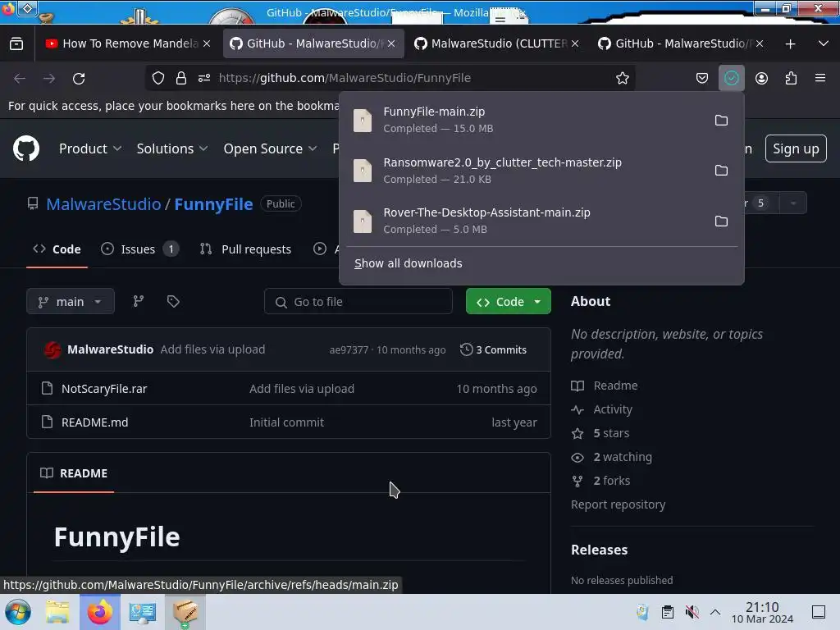840x630 pixels.
Task: Toggle muted volume tray icon
Action: pyautogui.click(x=692, y=612)
